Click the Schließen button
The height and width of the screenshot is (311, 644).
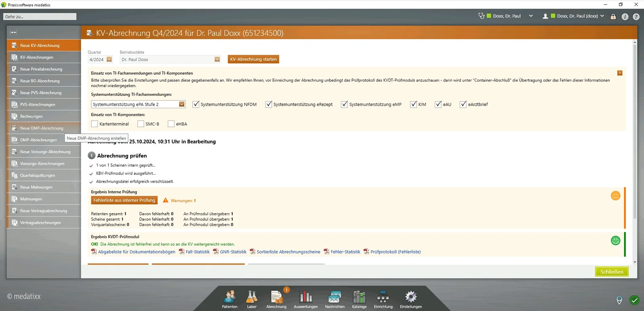pyautogui.click(x=612, y=272)
